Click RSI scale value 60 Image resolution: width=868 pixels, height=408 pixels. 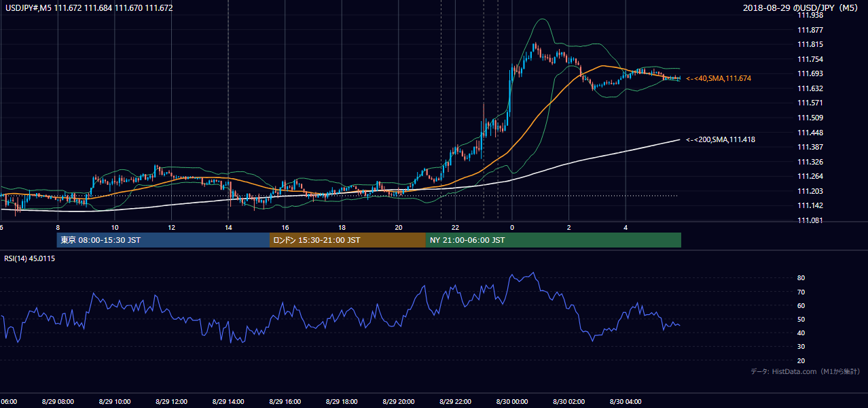click(x=801, y=305)
